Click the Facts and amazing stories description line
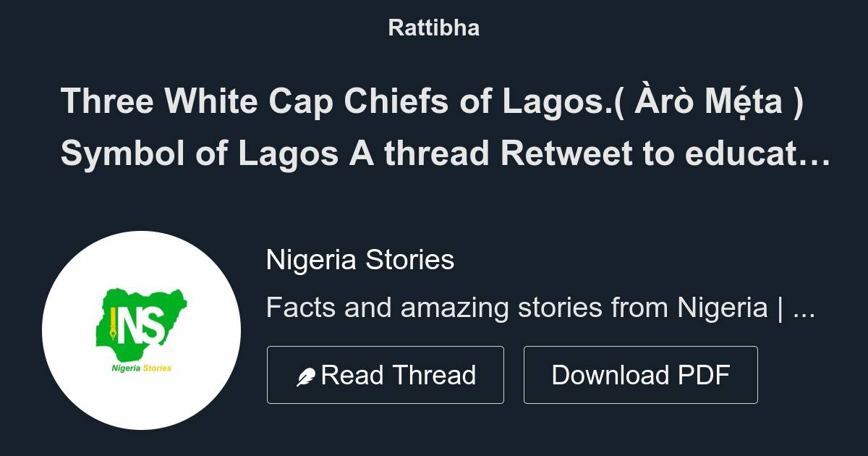Image resolution: width=868 pixels, height=456 pixels. [542, 306]
